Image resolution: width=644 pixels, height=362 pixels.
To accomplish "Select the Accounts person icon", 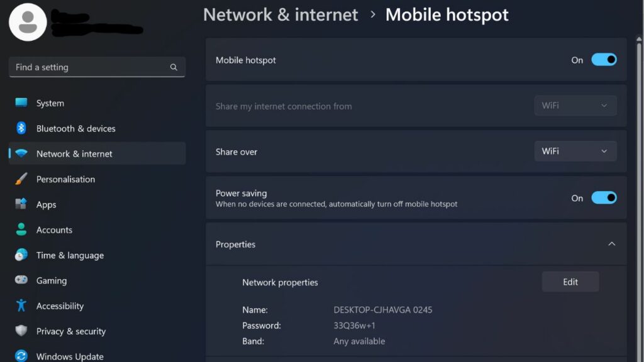I will 21,230.
